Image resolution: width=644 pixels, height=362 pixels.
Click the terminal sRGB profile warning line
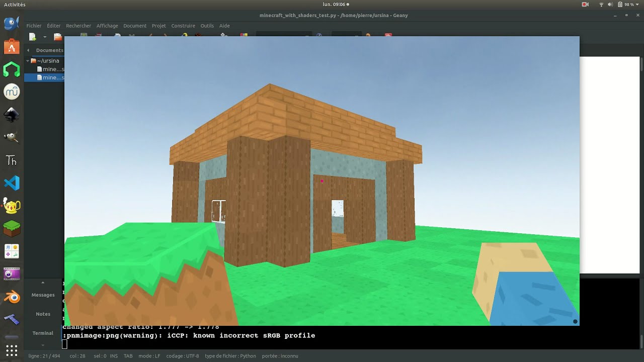(x=189, y=335)
